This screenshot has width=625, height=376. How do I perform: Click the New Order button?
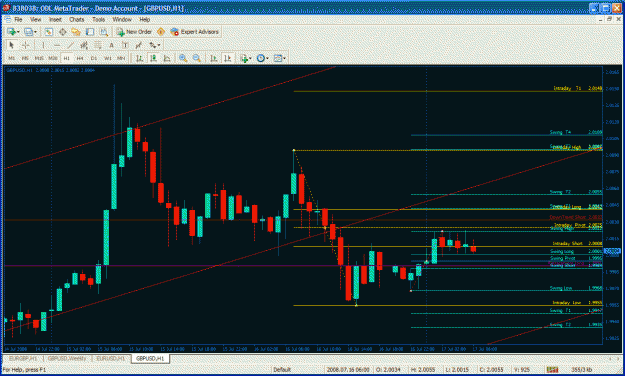134,32
